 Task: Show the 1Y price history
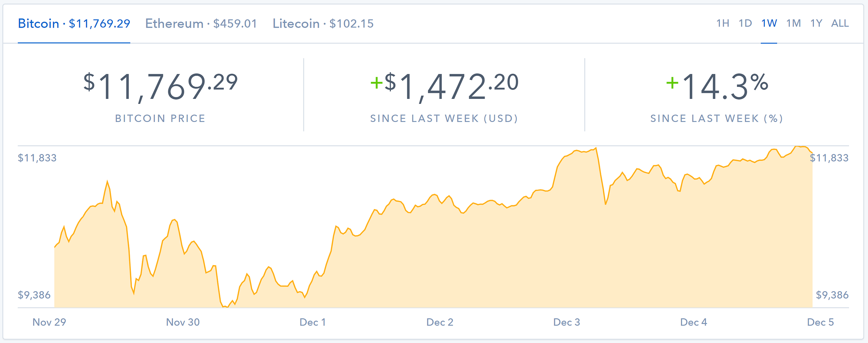pyautogui.click(x=816, y=23)
